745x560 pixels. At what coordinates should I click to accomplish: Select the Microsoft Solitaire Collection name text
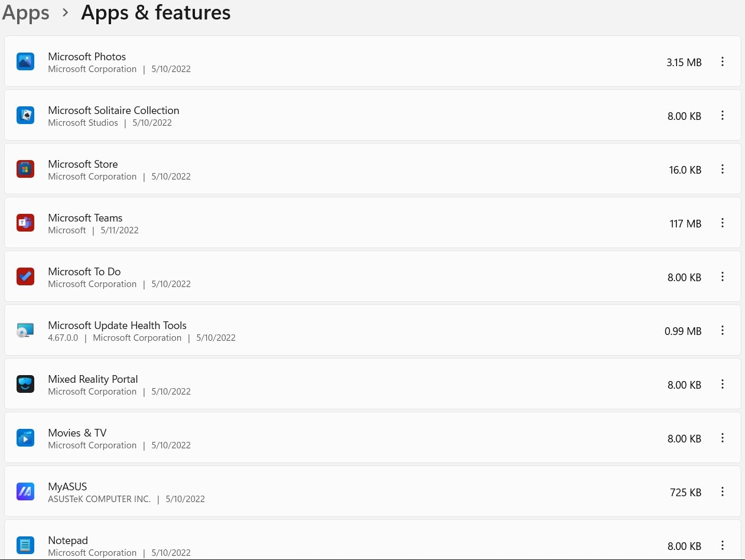[x=113, y=110]
